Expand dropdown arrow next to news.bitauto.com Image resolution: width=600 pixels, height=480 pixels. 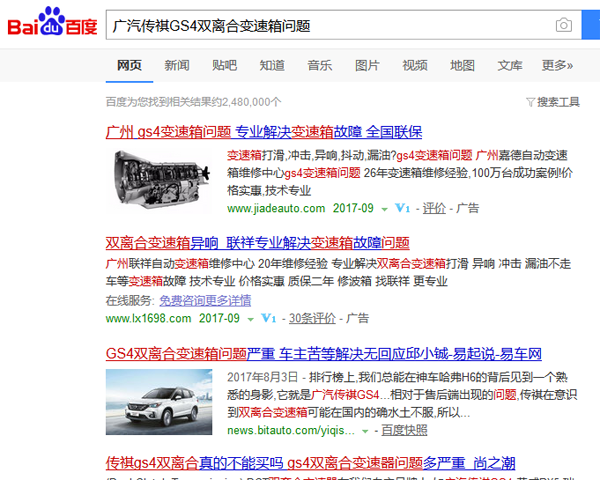coord(365,430)
